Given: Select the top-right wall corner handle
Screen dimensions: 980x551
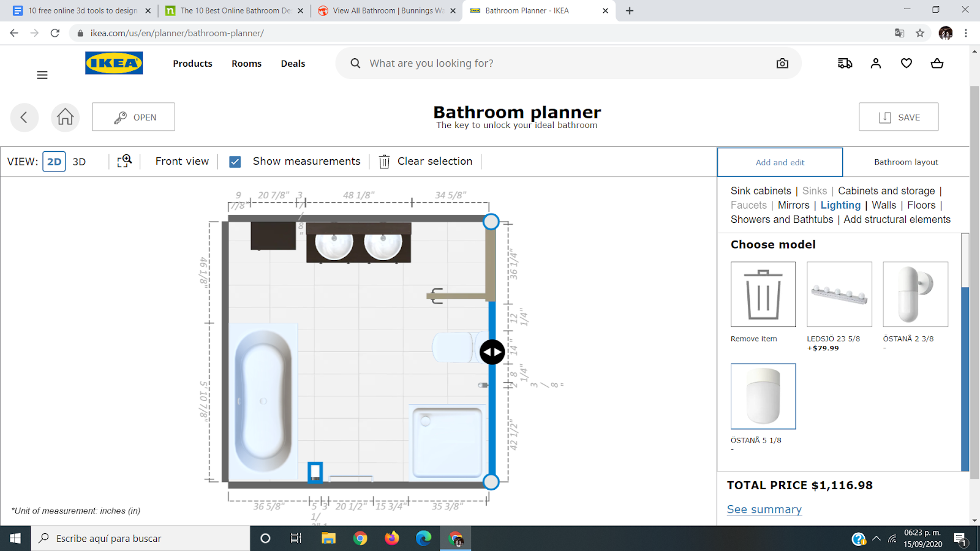Looking at the screenshot, I should tap(491, 222).
